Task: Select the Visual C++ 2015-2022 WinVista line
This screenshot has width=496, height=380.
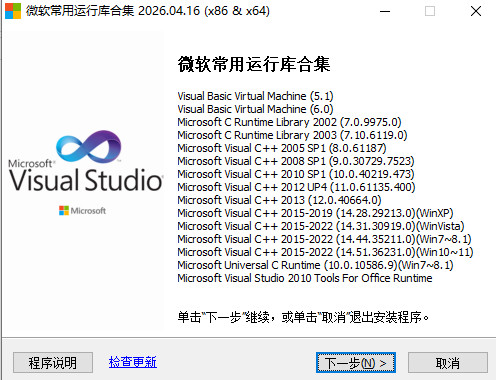Action: click(321, 226)
